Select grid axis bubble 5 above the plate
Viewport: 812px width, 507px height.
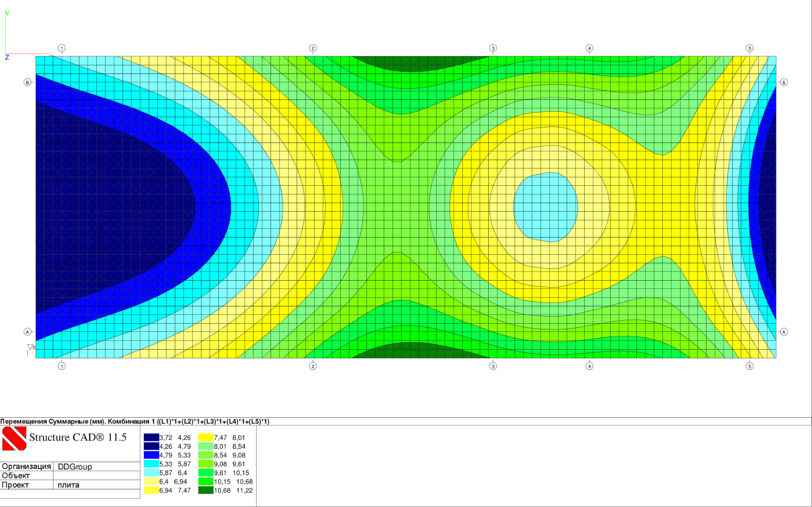[x=750, y=48]
